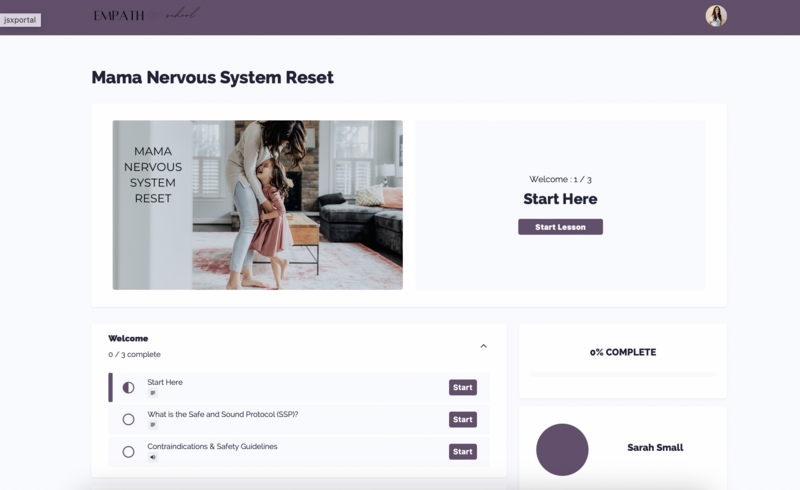800x490 pixels.
Task: Collapse the Welcome section with the chevron
Action: tap(483, 346)
